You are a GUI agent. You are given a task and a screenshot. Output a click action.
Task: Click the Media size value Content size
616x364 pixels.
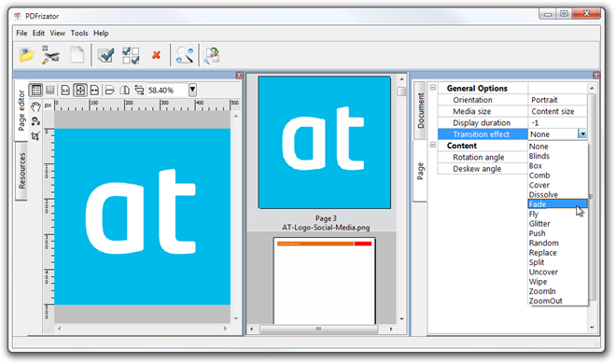pyautogui.click(x=553, y=111)
